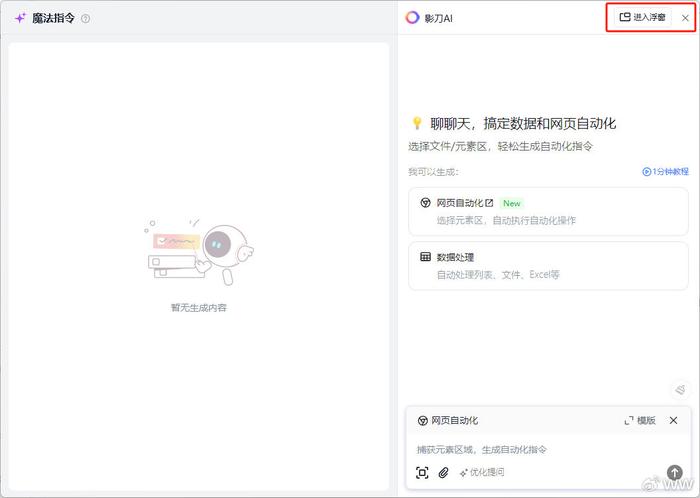This screenshot has height=498, width=700.
Task: Click the send arrow button
Action: [674, 472]
